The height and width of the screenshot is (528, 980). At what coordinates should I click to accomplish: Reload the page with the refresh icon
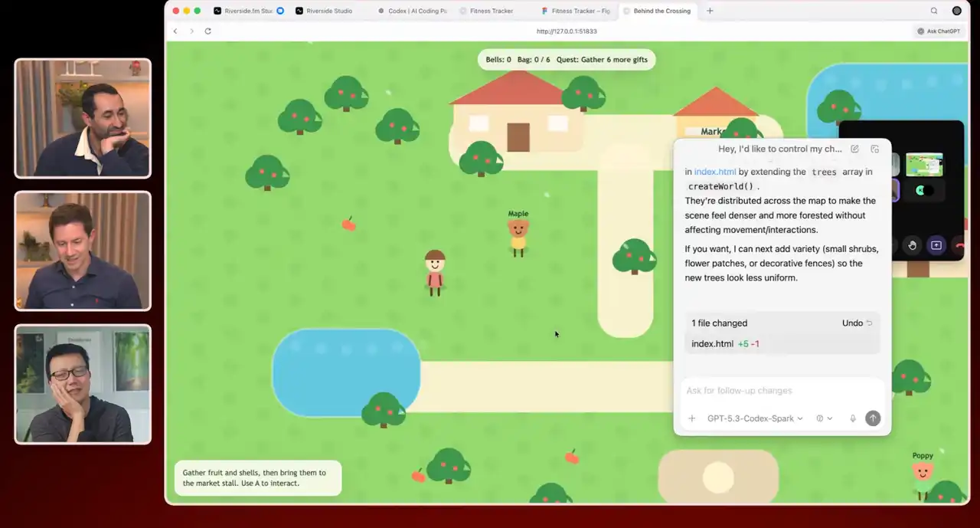207,31
